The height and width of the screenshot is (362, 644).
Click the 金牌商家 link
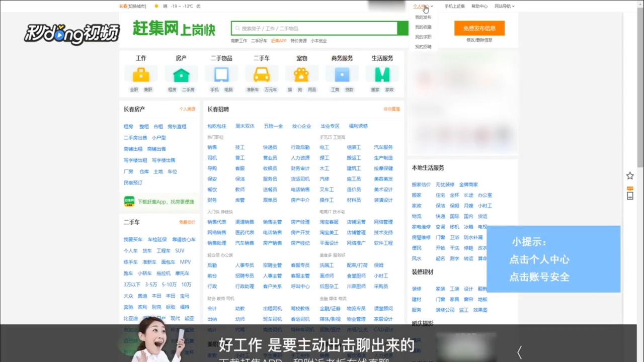468,185
